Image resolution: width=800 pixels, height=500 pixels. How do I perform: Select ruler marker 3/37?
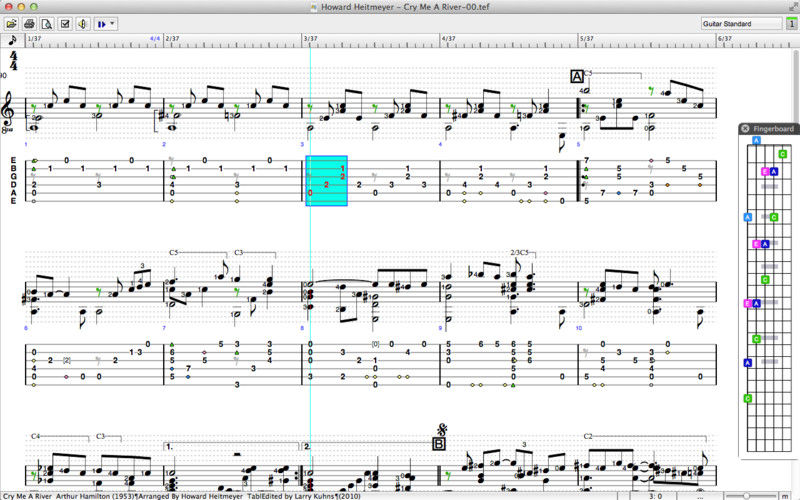(x=310, y=38)
